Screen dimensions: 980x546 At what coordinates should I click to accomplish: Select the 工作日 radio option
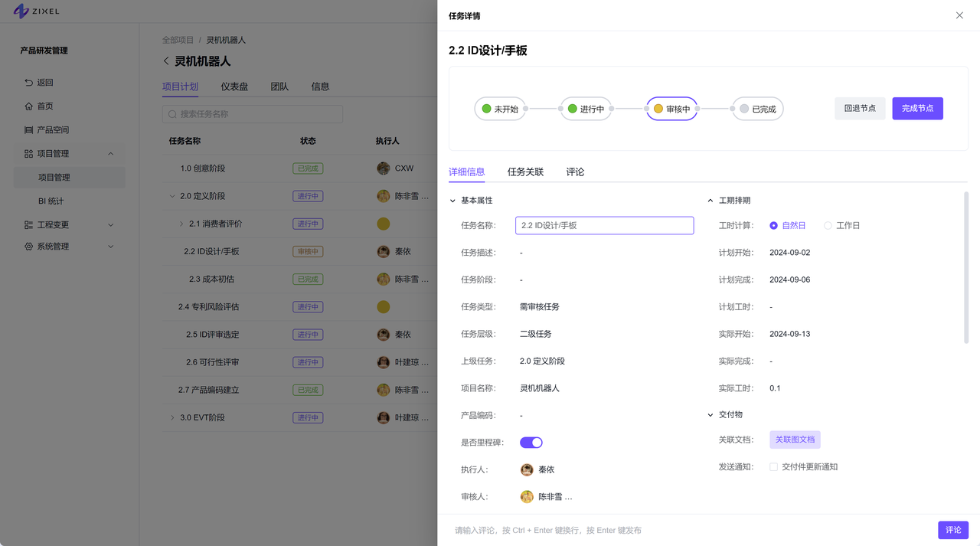[828, 226]
